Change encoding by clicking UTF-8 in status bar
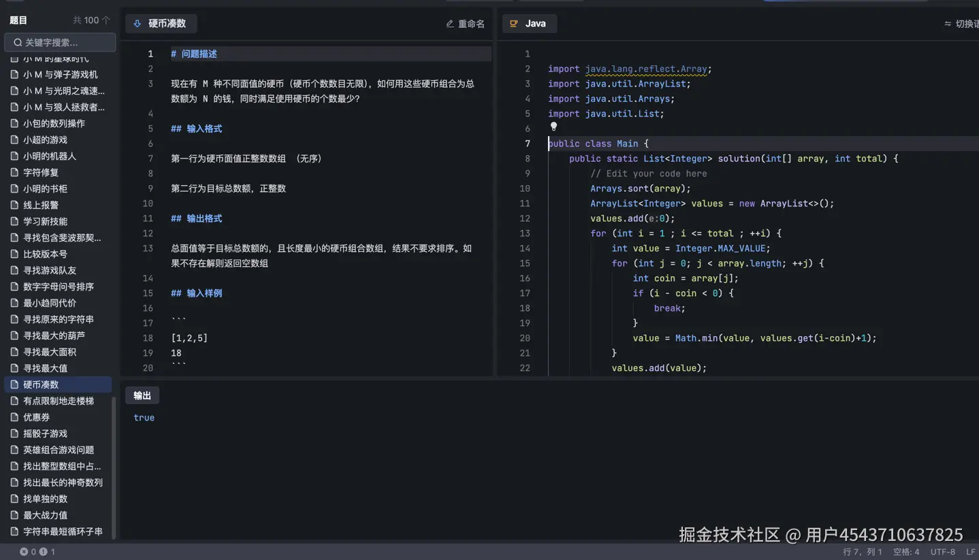 point(942,551)
